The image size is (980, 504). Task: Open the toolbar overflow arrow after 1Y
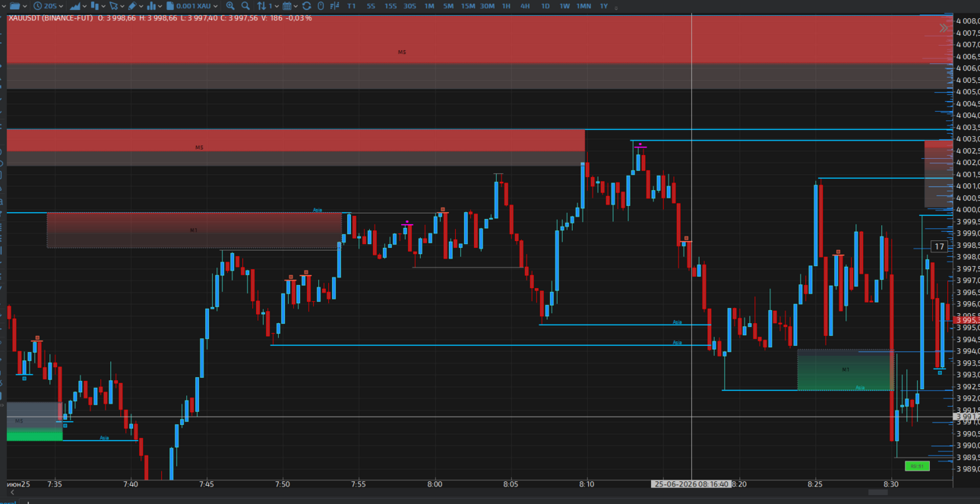tap(616, 8)
